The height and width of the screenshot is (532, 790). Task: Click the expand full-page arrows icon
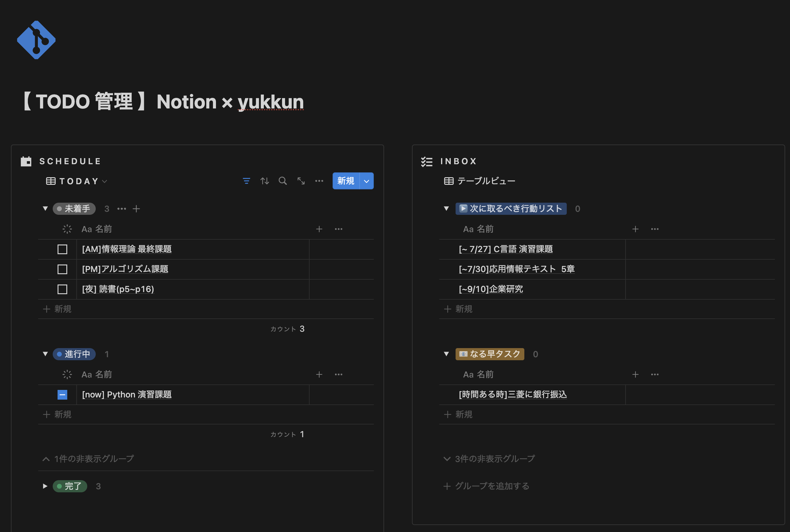[301, 181]
